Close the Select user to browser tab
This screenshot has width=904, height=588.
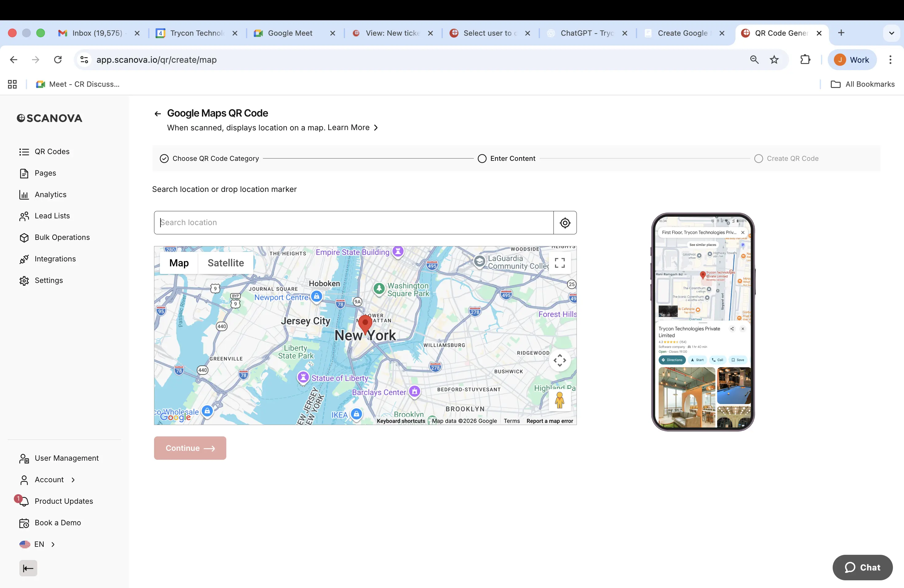[528, 33]
